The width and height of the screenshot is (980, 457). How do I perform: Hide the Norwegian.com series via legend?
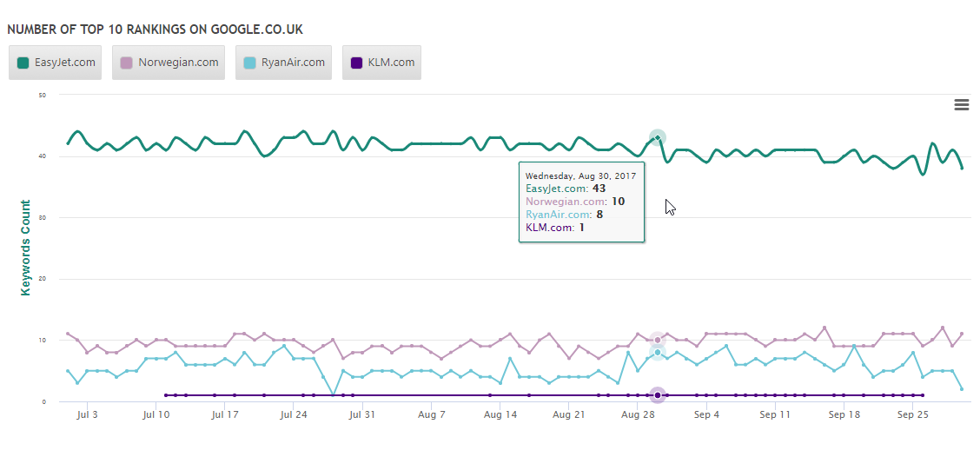[169, 63]
